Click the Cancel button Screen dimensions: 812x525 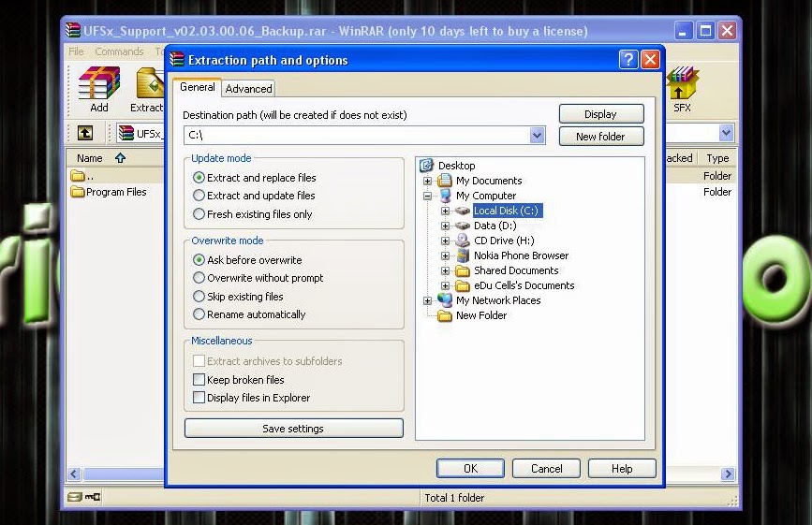pyautogui.click(x=546, y=469)
